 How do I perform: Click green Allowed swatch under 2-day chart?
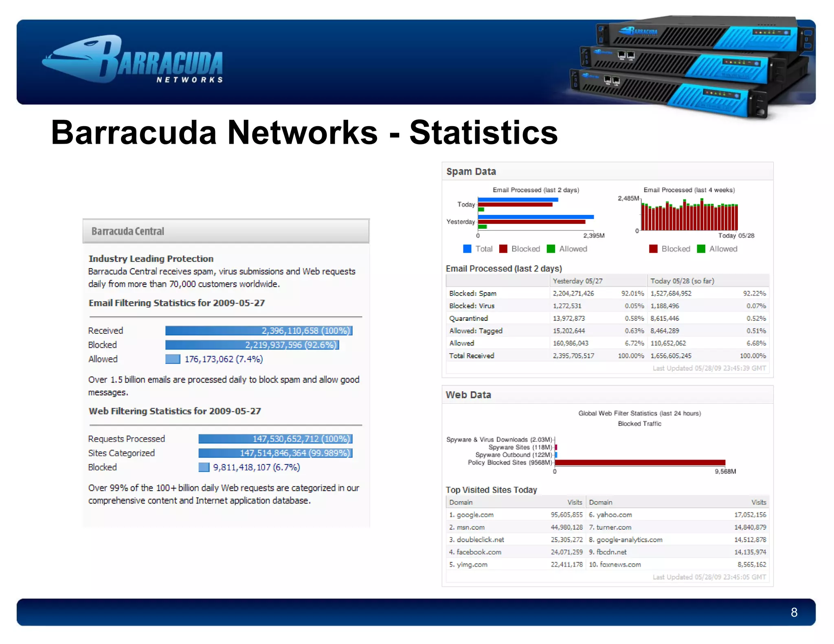tap(551, 249)
